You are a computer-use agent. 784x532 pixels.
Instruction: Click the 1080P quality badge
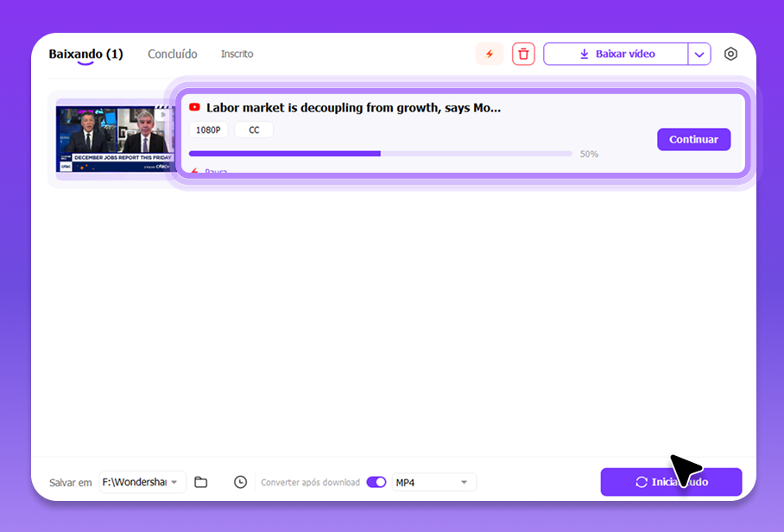(208, 130)
